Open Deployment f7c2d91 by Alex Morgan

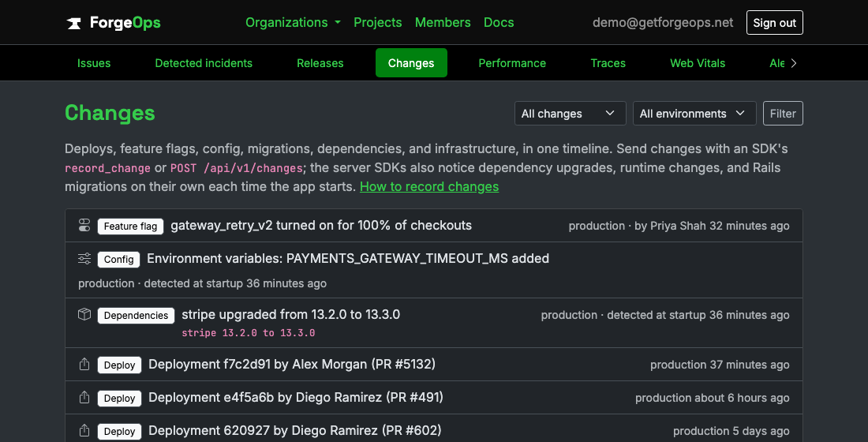pyautogui.click(x=292, y=365)
